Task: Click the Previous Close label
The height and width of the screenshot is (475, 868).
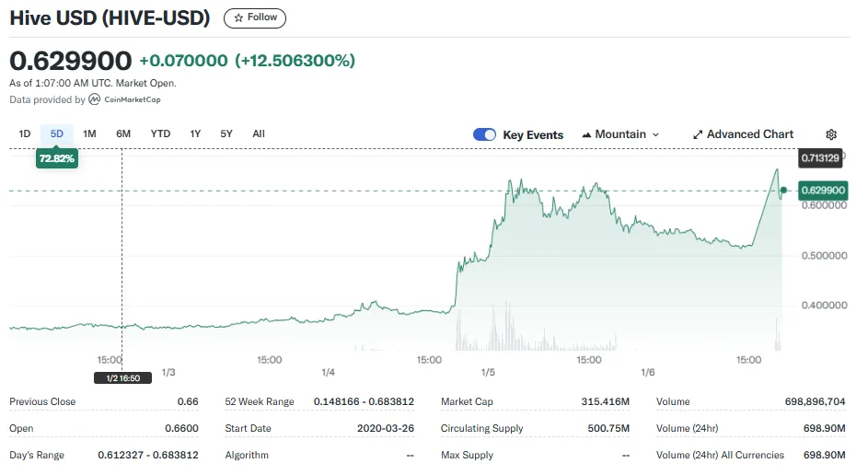Action: point(42,402)
